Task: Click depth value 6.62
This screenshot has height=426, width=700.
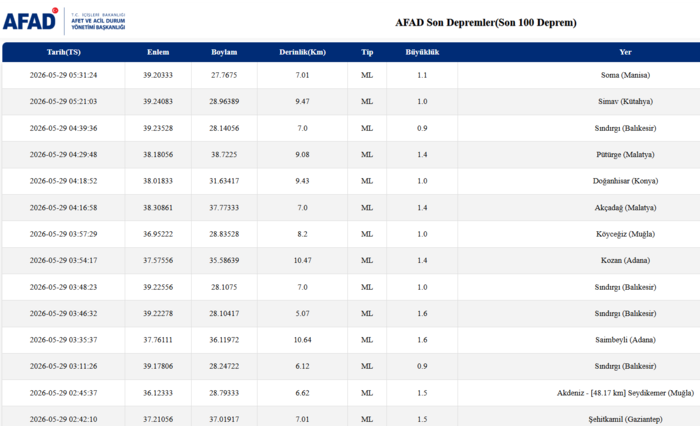Action: pyautogui.click(x=303, y=393)
